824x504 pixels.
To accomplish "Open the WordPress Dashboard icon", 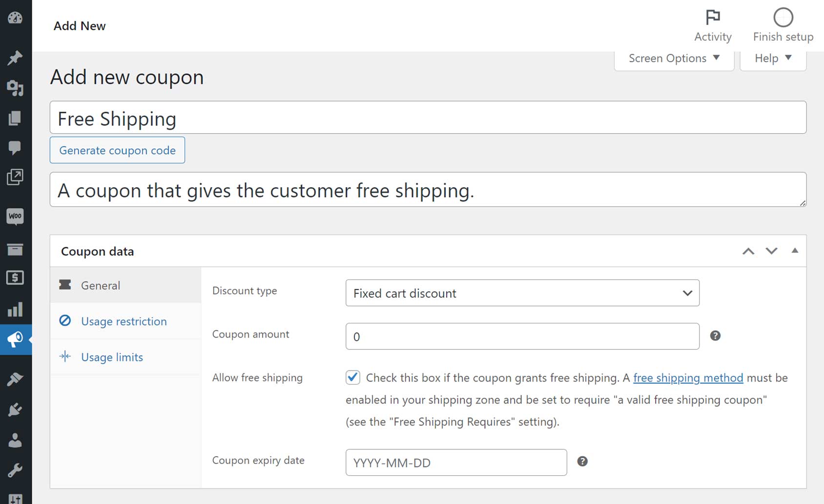I will click(x=16, y=18).
